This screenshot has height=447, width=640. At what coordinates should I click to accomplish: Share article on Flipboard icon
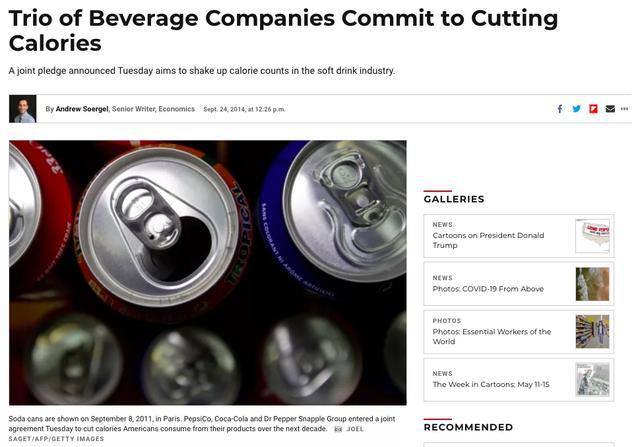click(x=593, y=109)
